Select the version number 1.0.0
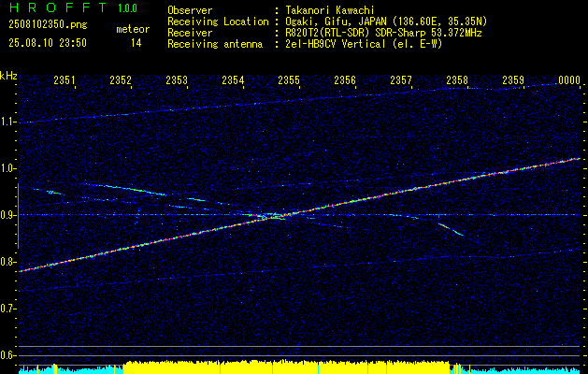 click(127, 8)
